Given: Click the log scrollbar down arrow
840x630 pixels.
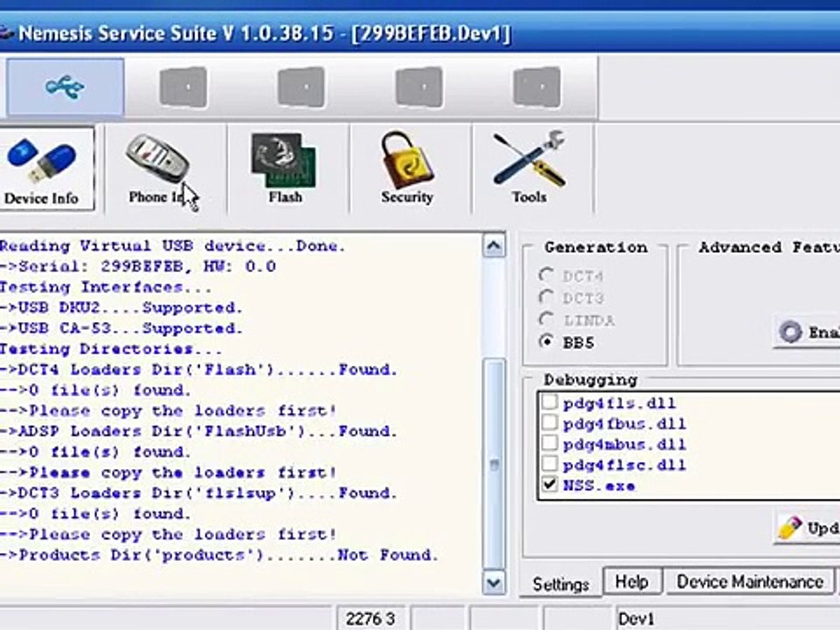Looking at the screenshot, I should tap(493, 583).
